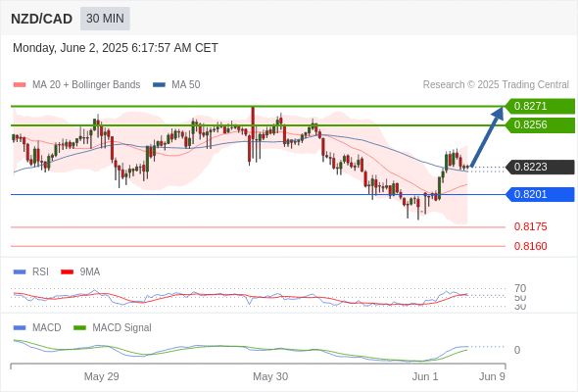Viewport: 578px width, 392px height.
Task: Select the 0.8271 resistance price tag
Action: click(540, 106)
